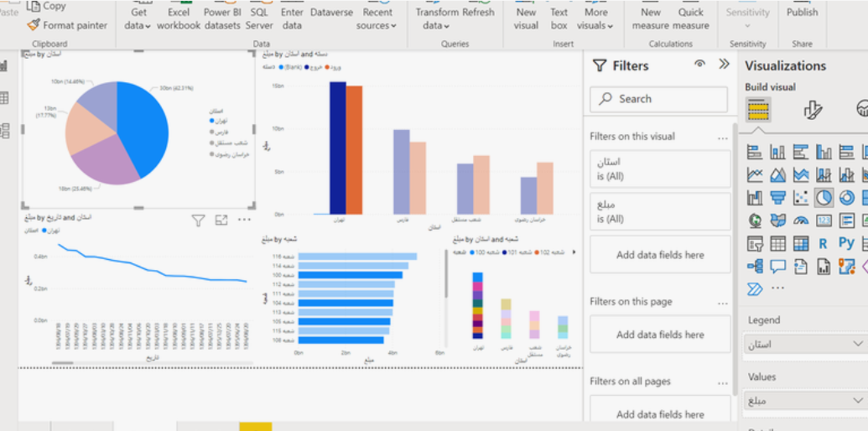Click Excel workbook in the ribbon
868x431 pixels.
pyautogui.click(x=179, y=18)
